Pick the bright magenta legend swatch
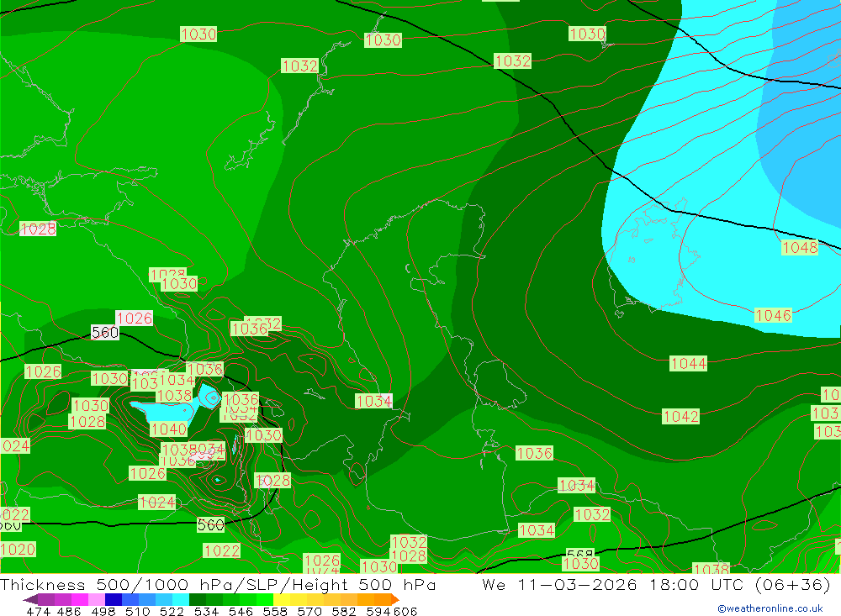Screen dimensions: 841x616 [x=79, y=599]
